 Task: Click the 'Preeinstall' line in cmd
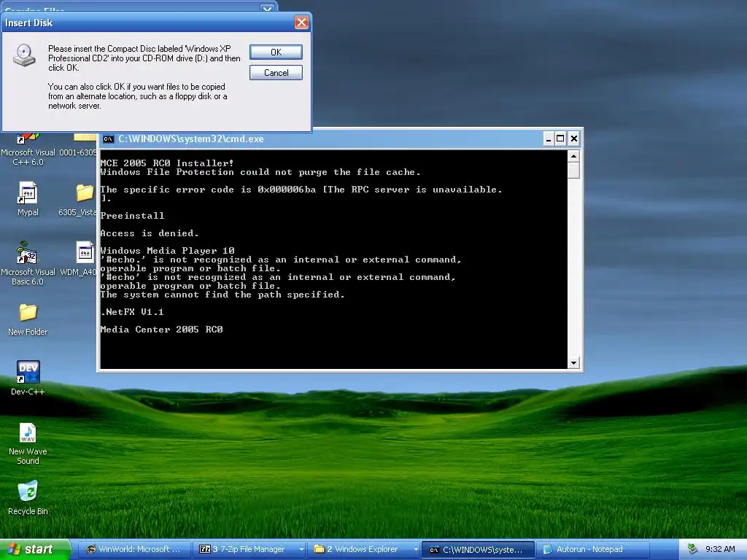click(132, 216)
